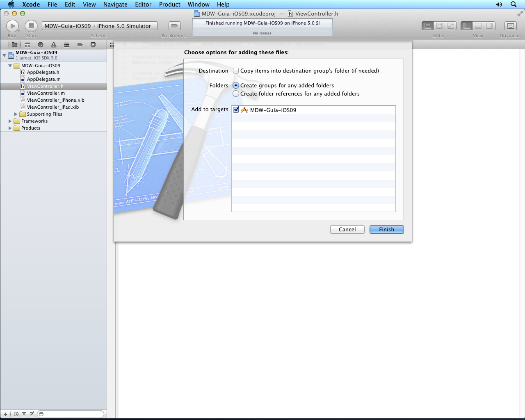Select the Standard editor icon

pyautogui.click(x=428, y=26)
